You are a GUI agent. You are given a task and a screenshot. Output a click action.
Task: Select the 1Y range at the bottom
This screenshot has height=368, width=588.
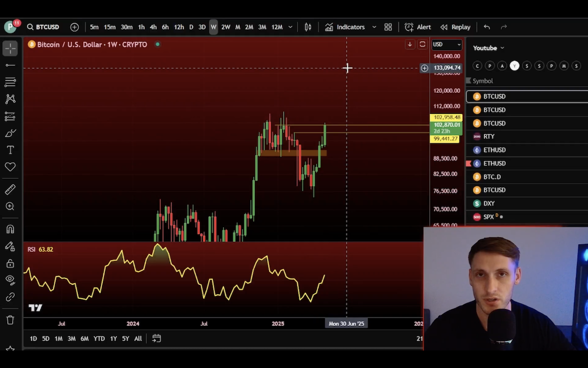(113, 338)
